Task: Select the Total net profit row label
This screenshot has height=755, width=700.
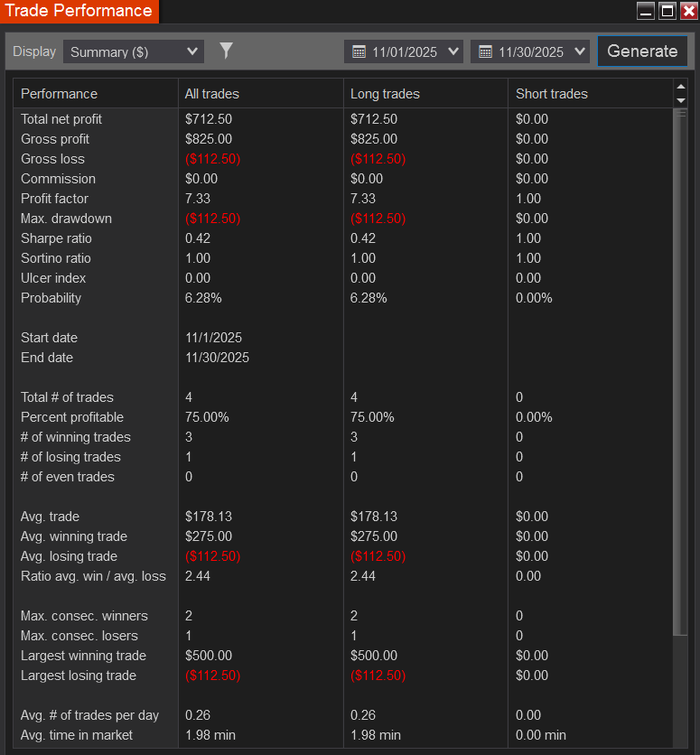Action: pyautogui.click(x=61, y=119)
